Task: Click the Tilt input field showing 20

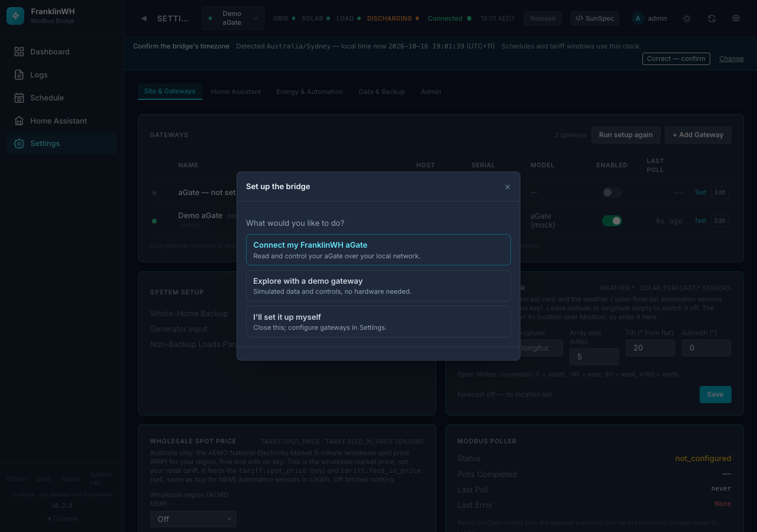Action: click(651, 348)
